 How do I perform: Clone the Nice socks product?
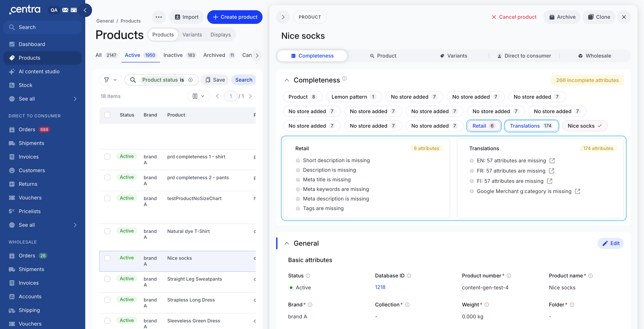coord(599,17)
